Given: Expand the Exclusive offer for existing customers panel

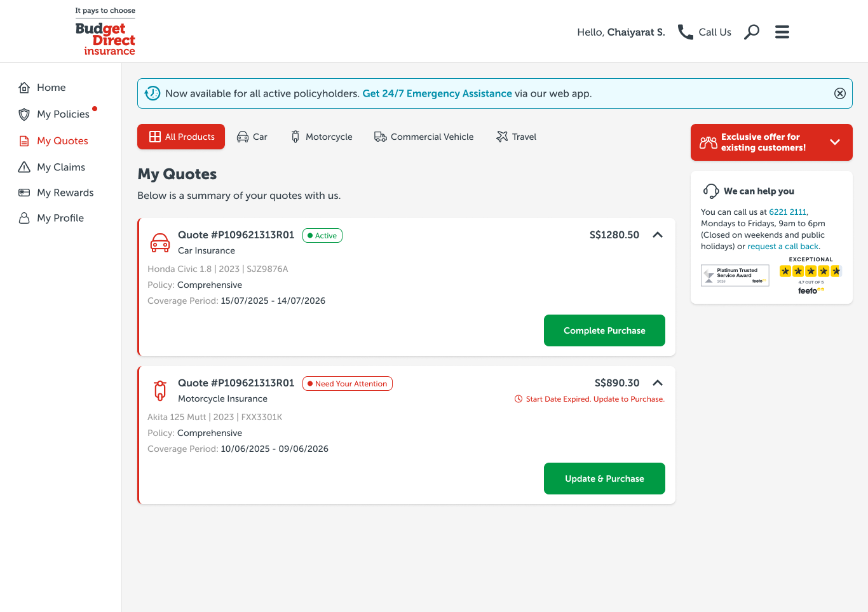Looking at the screenshot, I should pyautogui.click(x=771, y=142).
